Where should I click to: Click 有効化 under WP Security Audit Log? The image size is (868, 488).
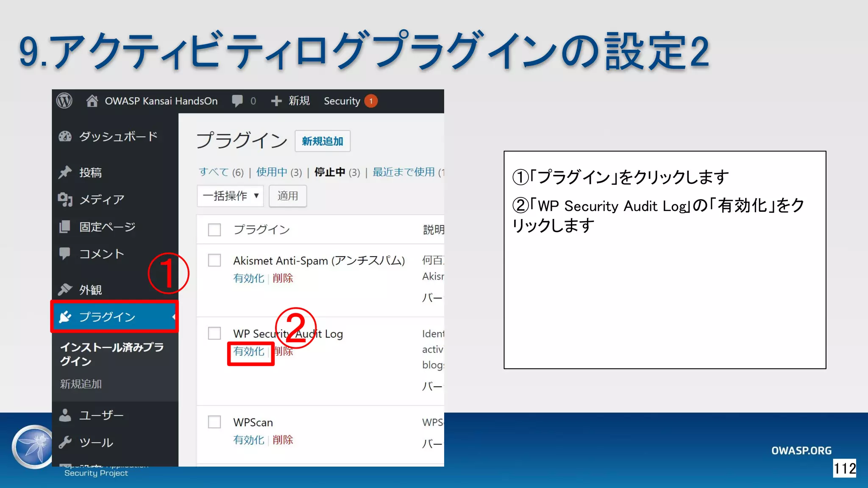(249, 352)
